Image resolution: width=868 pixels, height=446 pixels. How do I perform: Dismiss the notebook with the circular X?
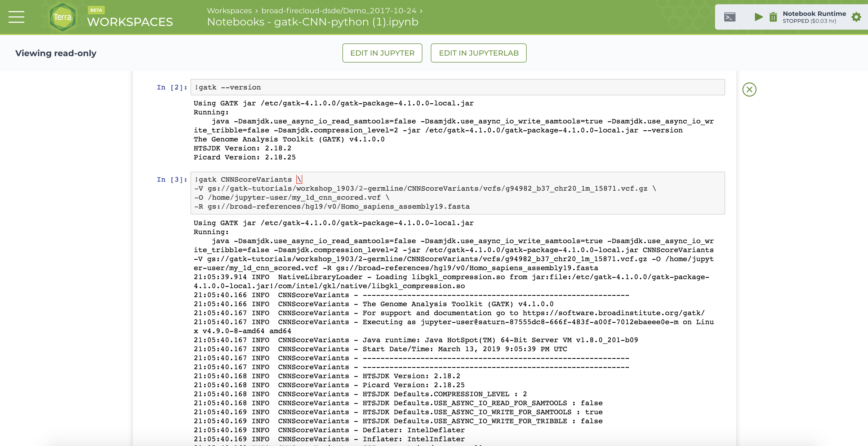click(749, 89)
